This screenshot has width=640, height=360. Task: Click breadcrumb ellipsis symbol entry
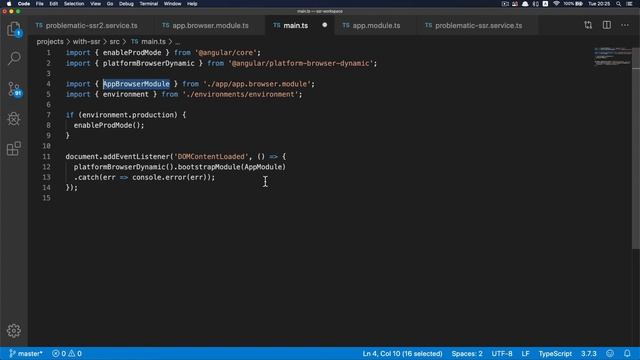coord(178,42)
